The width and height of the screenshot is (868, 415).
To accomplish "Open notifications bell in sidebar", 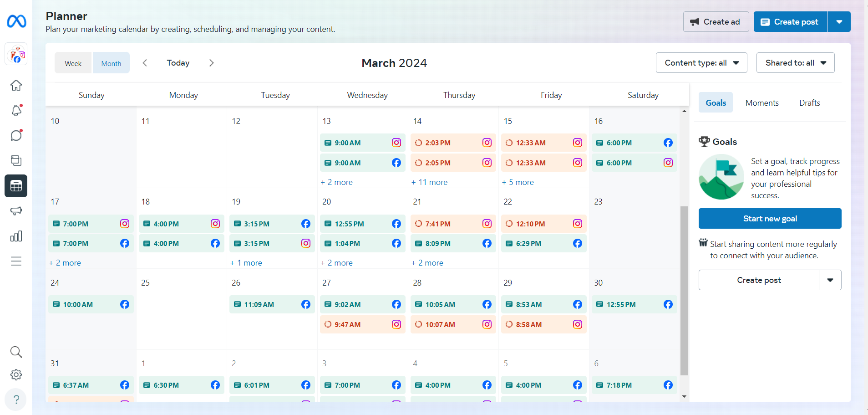I will [x=16, y=110].
